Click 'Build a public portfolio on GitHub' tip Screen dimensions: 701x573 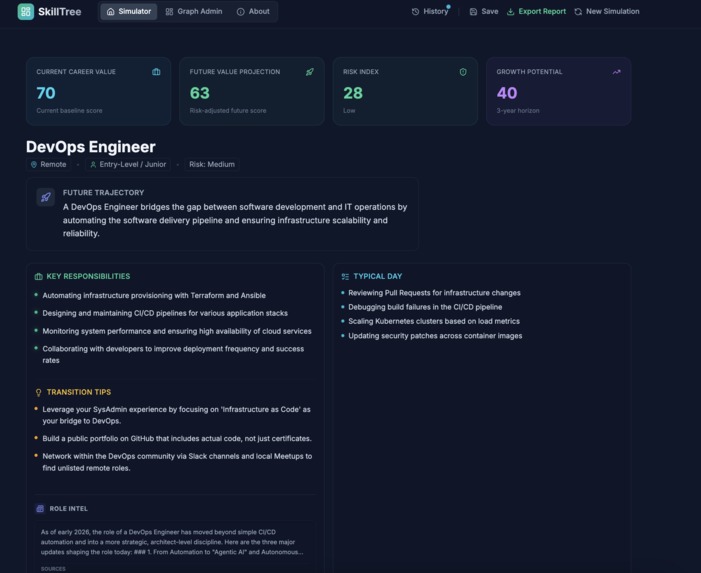177,438
